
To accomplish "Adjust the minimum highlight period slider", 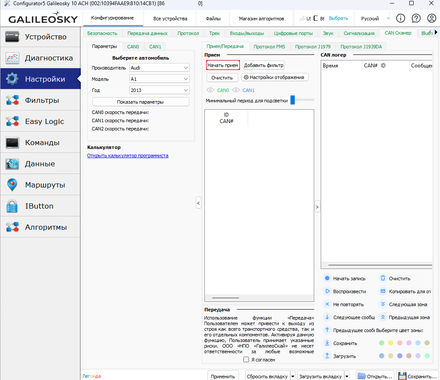I will (x=293, y=100).
